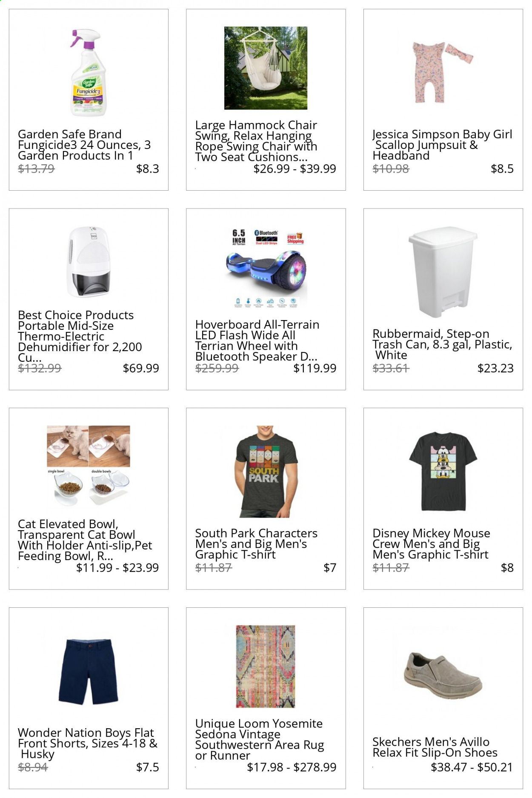Click the white Rubbermaid trash can image

pos(443,272)
